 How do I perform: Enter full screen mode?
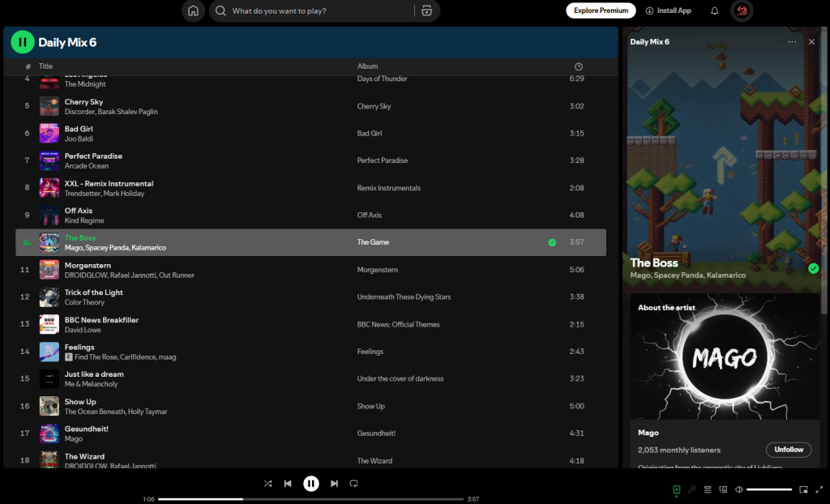pyautogui.click(x=819, y=489)
